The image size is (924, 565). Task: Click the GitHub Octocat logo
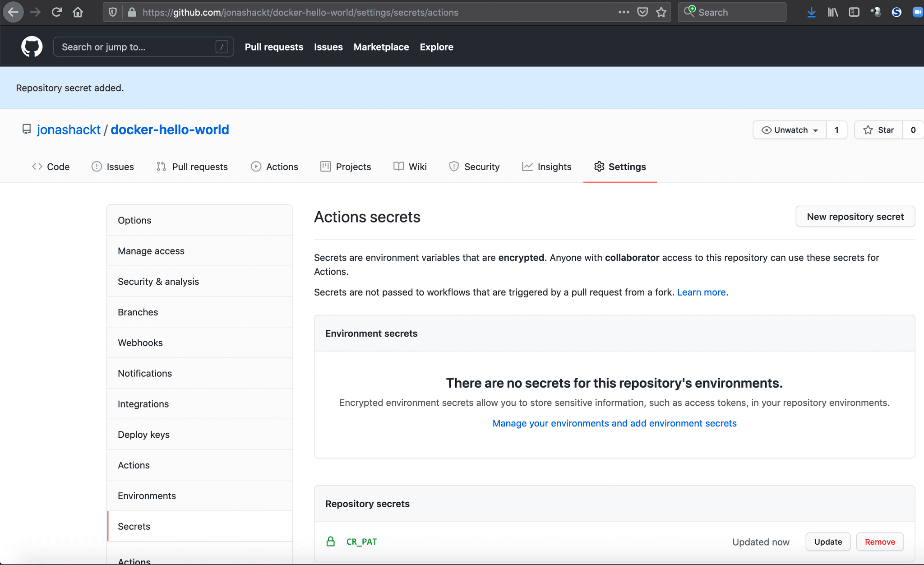coord(32,47)
